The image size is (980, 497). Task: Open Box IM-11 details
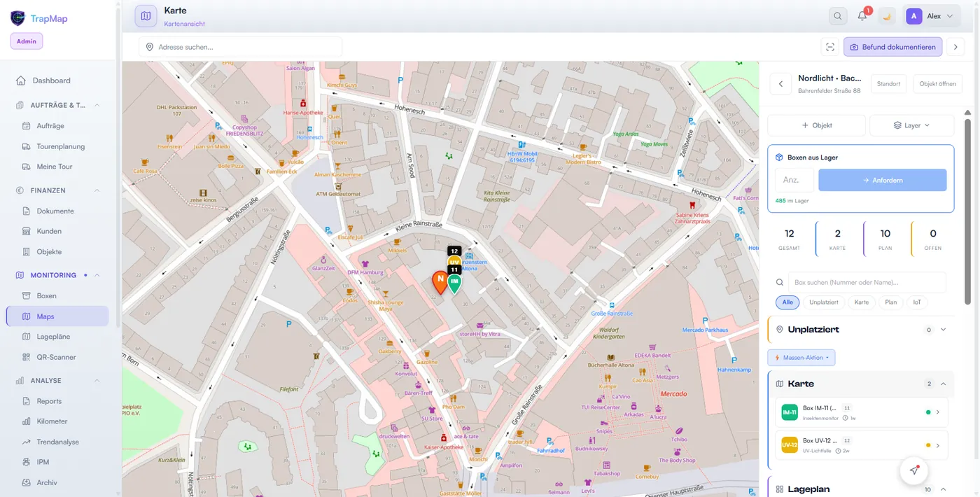pyautogui.click(x=861, y=412)
